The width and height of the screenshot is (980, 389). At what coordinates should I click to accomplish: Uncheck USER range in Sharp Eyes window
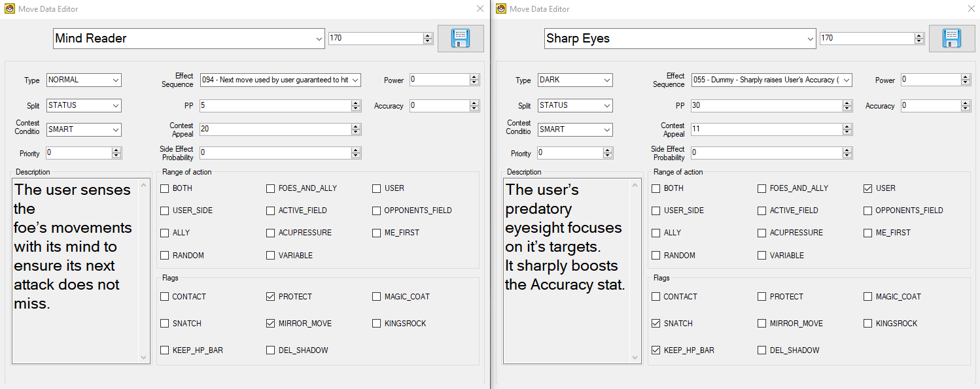pyautogui.click(x=867, y=188)
